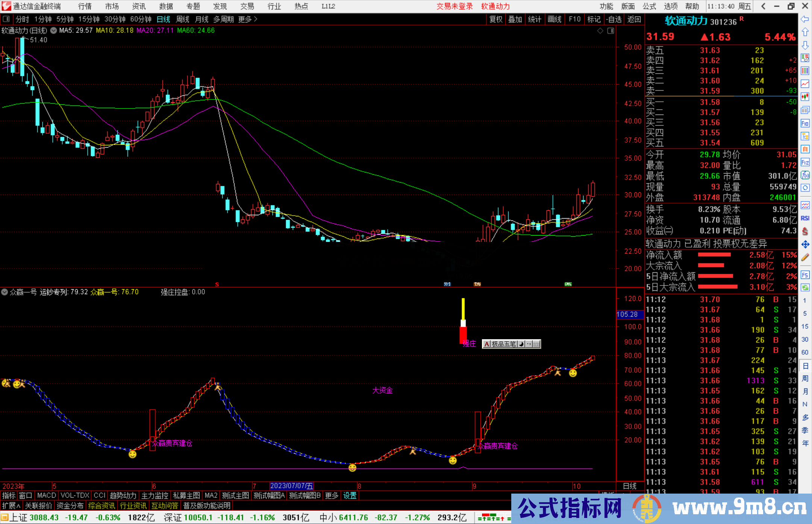Toggle panel layout icon left of 分时
Viewport: 812px width, 524px height.
point(6,19)
